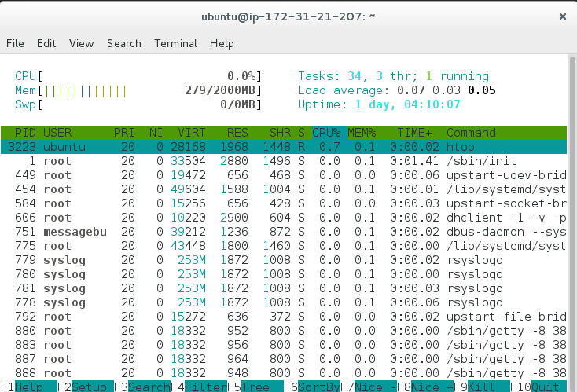The image size is (577, 392).
Task: Sort by the Command column header
Action: click(x=471, y=133)
